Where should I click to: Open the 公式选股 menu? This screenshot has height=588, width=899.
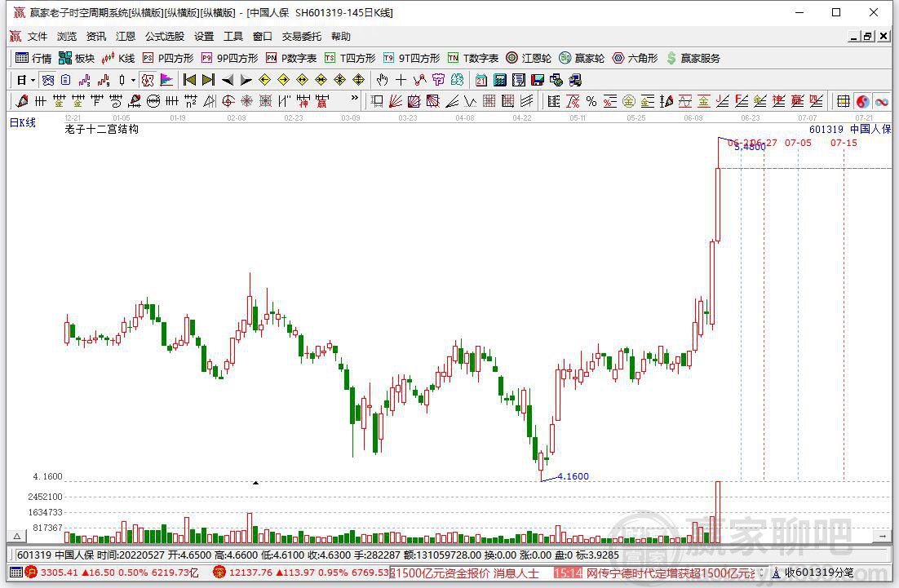[x=165, y=37]
